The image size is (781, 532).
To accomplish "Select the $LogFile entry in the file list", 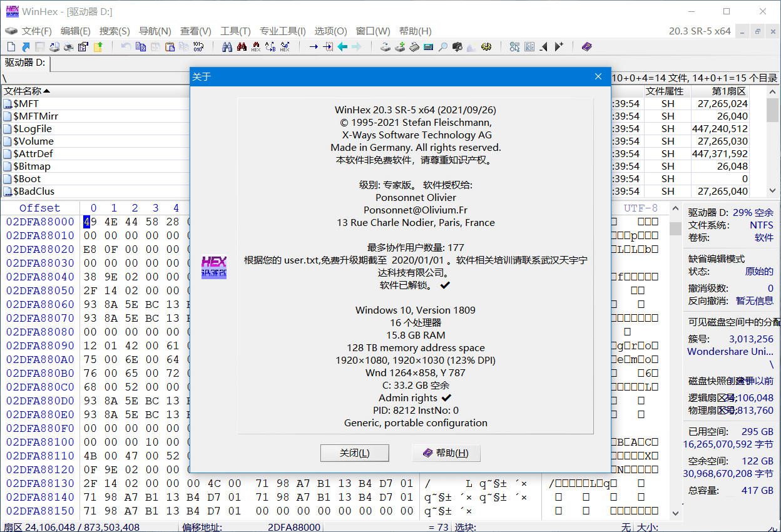I will click(x=95, y=129).
